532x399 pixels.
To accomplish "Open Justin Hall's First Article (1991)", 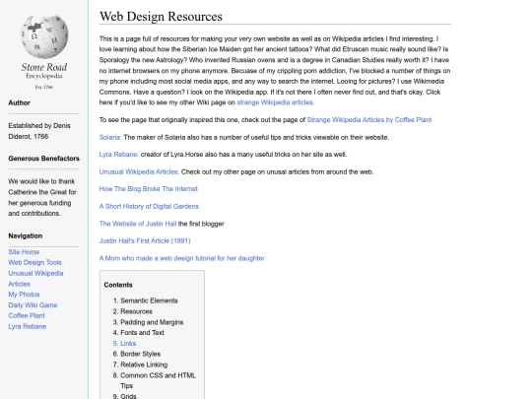I will pyautogui.click(x=145, y=241).
